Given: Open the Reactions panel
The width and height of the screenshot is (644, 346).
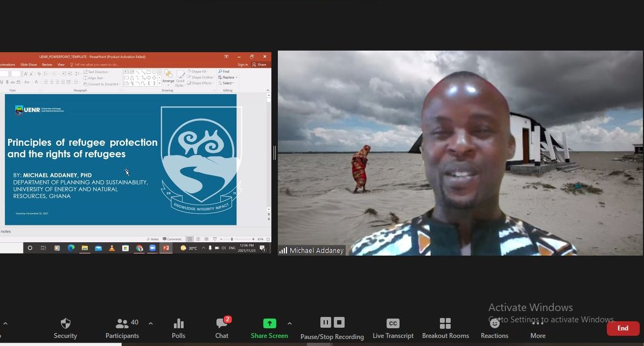Looking at the screenshot, I should pos(494,327).
